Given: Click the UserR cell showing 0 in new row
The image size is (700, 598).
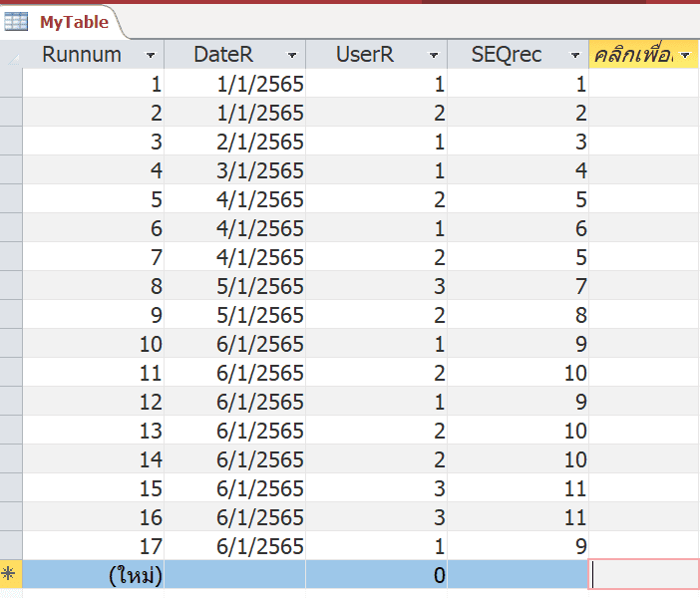Looking at the screenshot, I should (376, 574).
